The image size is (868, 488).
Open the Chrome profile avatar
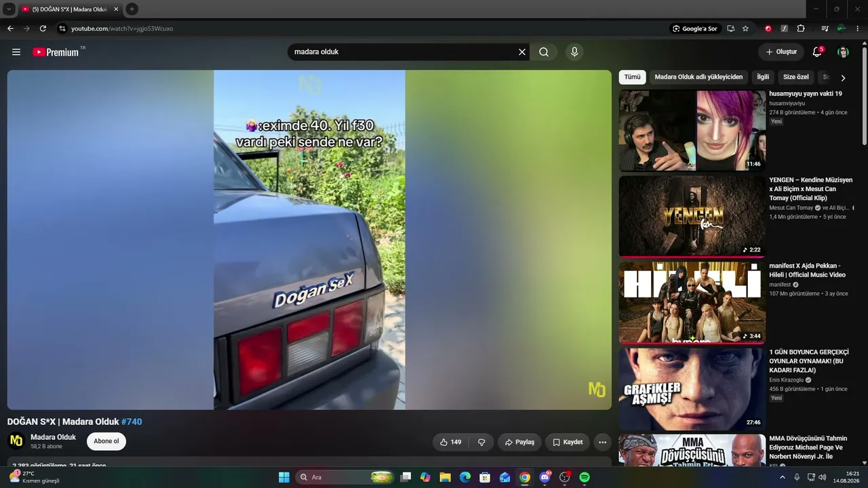tap(841, 28)
